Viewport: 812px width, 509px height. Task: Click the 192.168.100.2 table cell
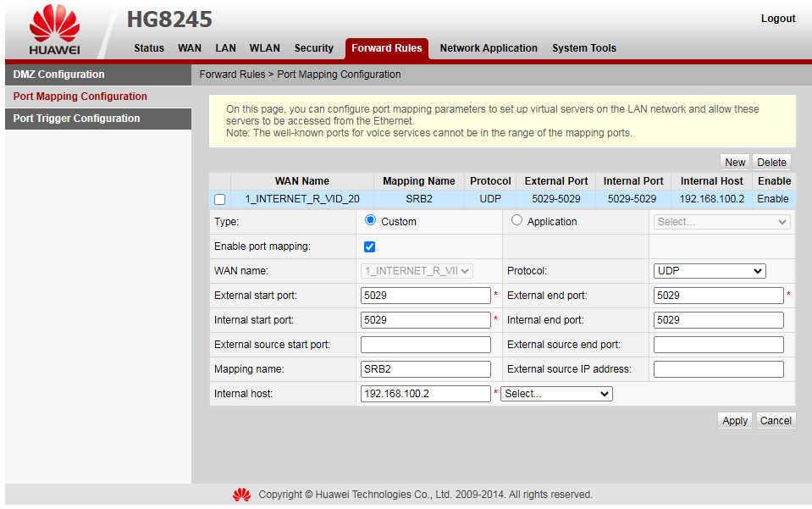(x=712, y=199)
